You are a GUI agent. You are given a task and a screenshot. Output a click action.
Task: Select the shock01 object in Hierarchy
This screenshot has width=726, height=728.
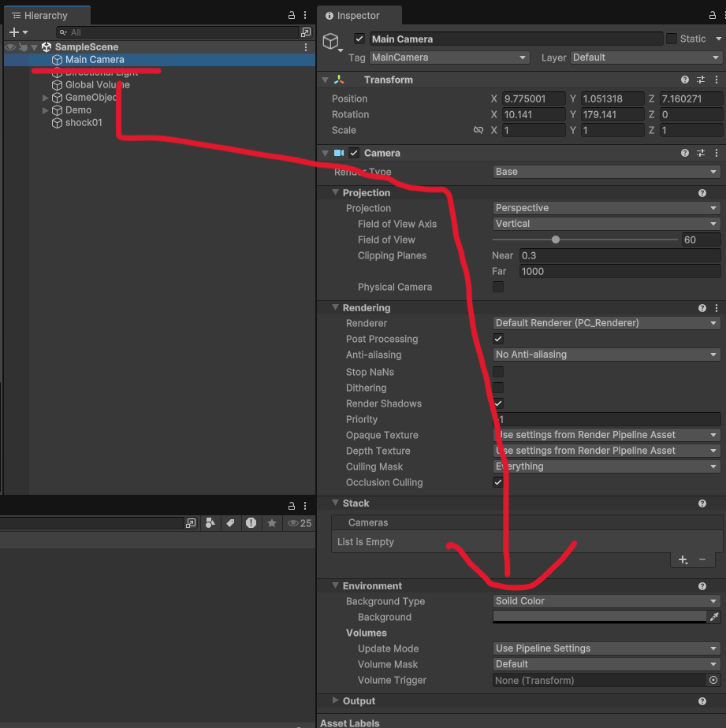click(x=84, y=123)
